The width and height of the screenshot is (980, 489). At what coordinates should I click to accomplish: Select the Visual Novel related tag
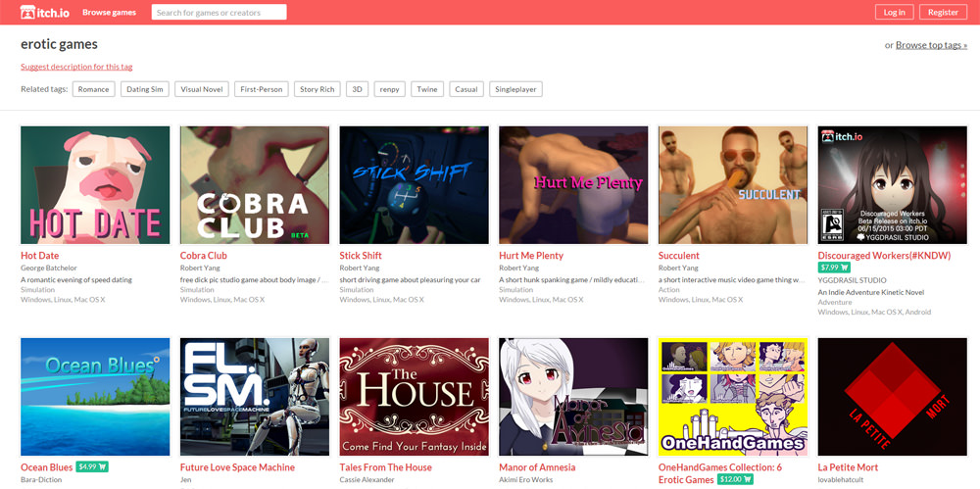(x=202, y=89)
